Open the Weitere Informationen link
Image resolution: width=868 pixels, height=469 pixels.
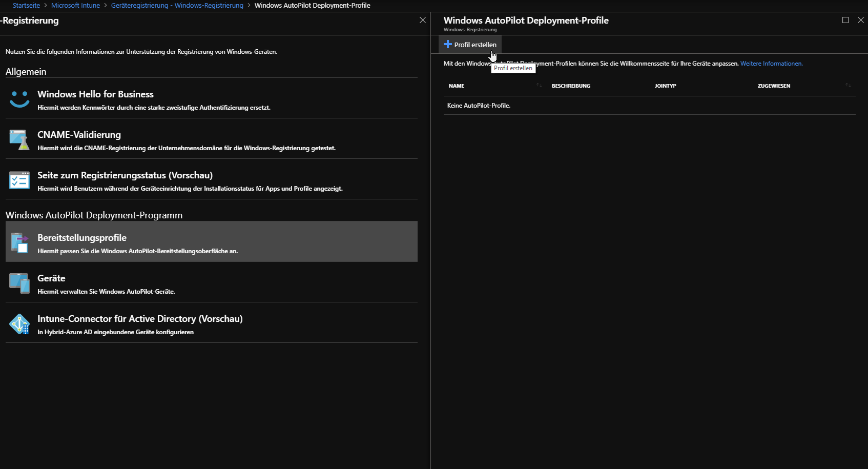(x=771, y=64)
